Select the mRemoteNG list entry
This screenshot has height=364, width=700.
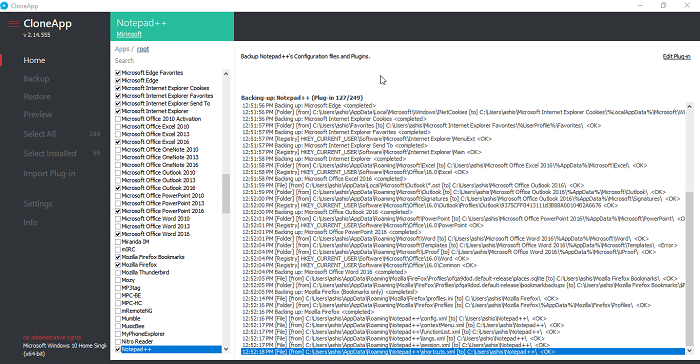tap(137, 310)
